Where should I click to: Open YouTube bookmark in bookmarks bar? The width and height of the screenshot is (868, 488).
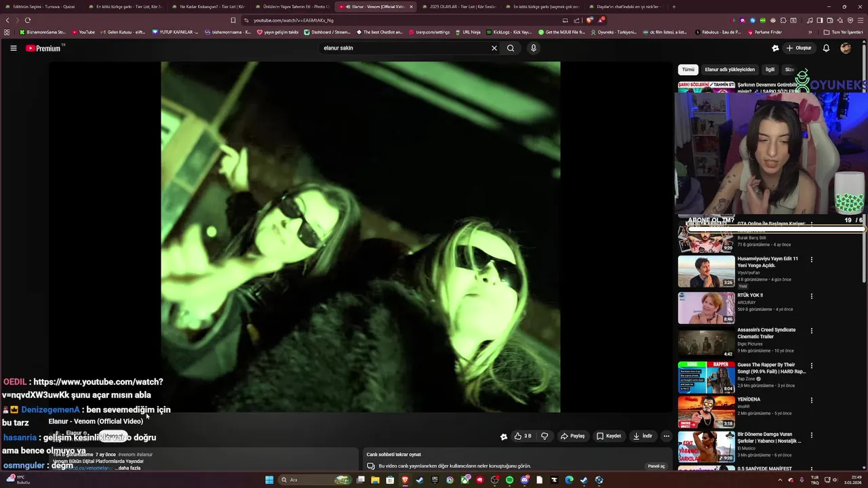click(83, 32)
